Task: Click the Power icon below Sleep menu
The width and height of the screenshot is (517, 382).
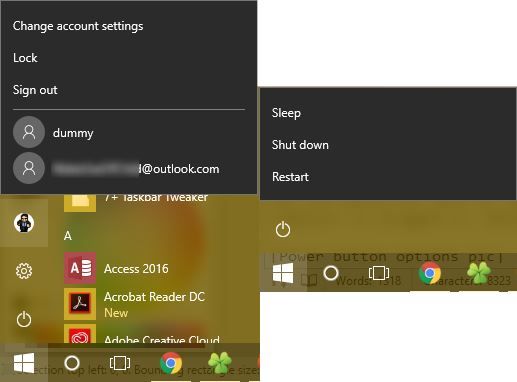Action: pyautogui.click(x=283, y=230)
